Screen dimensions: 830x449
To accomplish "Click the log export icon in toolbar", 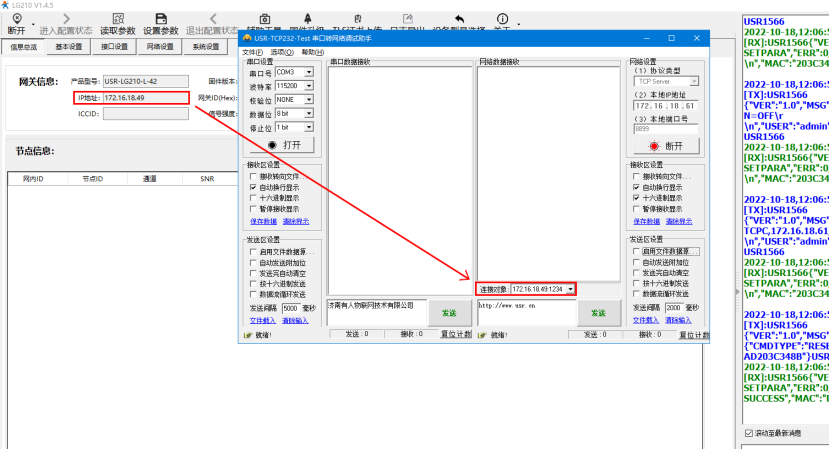I will click(x=407, y=19).
